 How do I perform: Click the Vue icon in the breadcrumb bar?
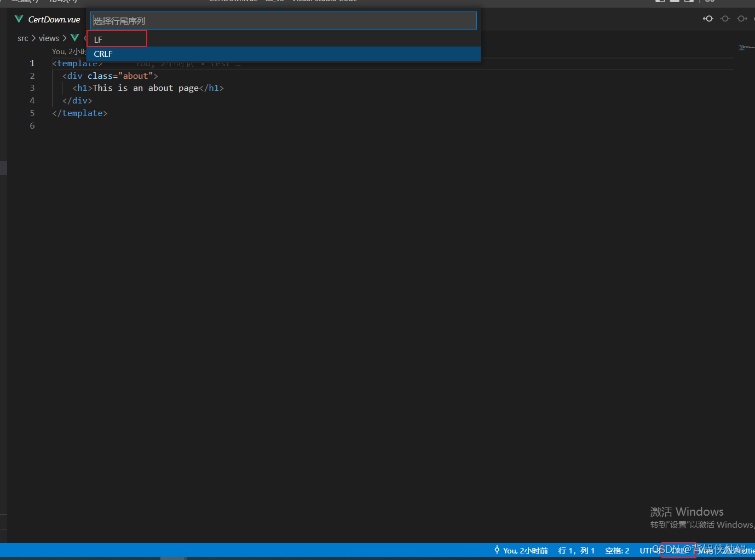[x=75, y=38]
